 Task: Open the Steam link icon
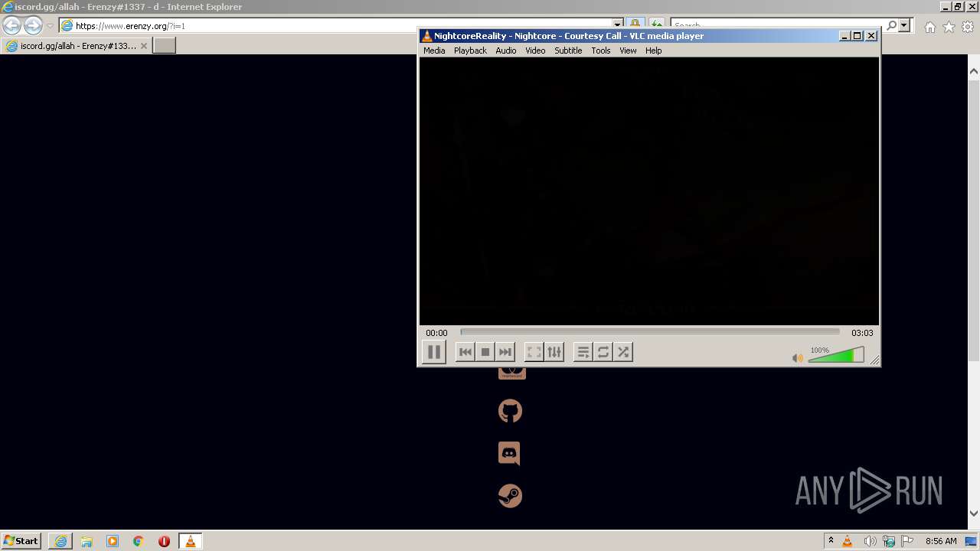pos(511,495)
